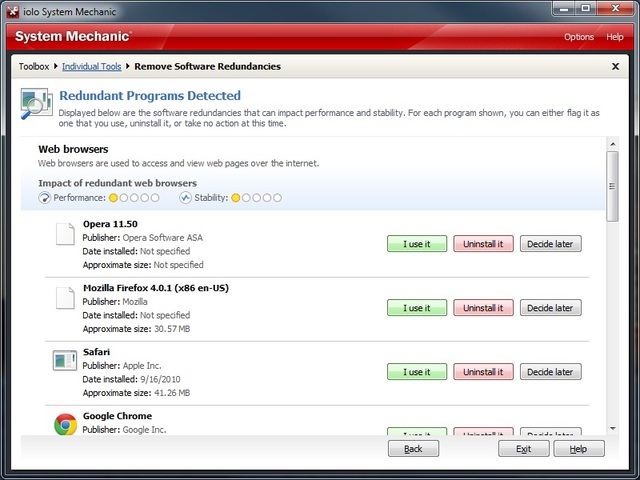Click 'Approximate size: 30.57 MB' text
This screenshot has width=640, height=480.
click(136, 329)
